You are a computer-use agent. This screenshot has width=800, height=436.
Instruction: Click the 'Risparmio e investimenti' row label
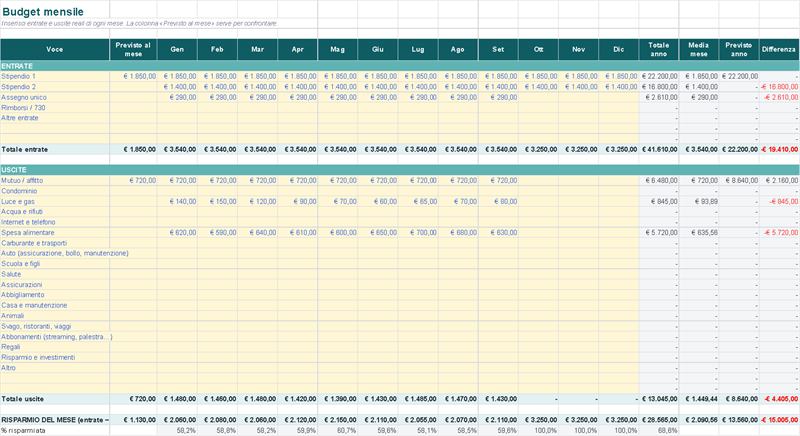pyautogui.click(x=38, y=357)
